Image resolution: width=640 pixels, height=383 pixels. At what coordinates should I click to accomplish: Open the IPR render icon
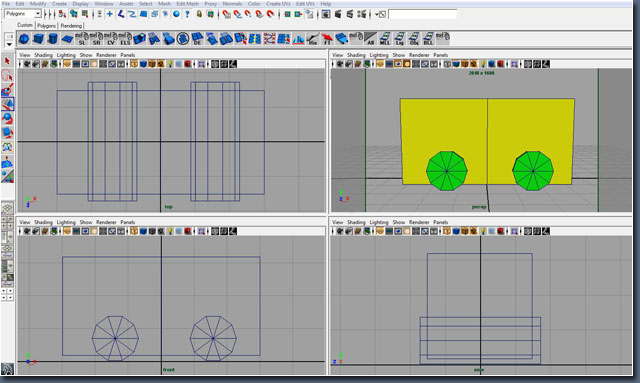coord(349,14)
